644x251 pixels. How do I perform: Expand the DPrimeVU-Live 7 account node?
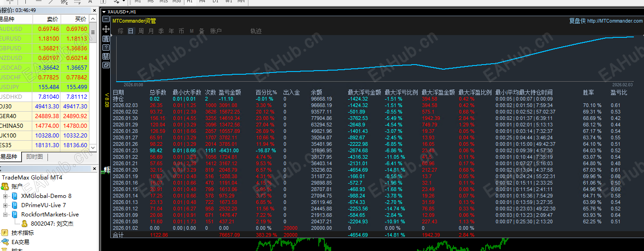click(6, 205)
